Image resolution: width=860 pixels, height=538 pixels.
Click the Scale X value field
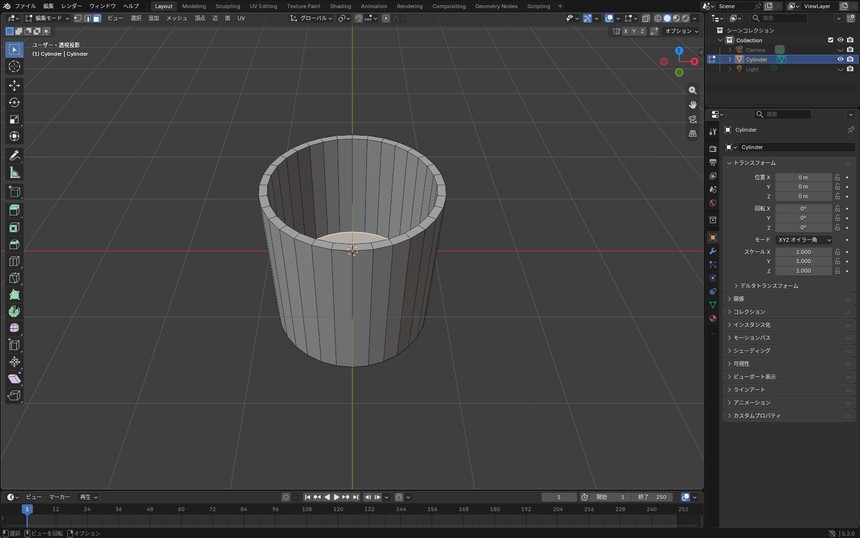(x=804, y=252)
